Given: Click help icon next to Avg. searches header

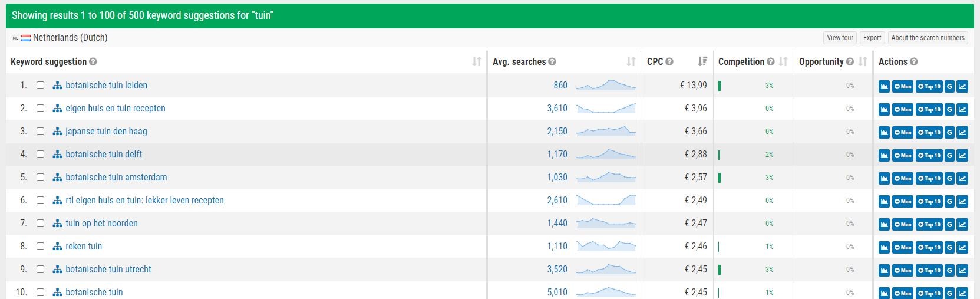Looking at the screenshot, I should click(x=552, y=62).
